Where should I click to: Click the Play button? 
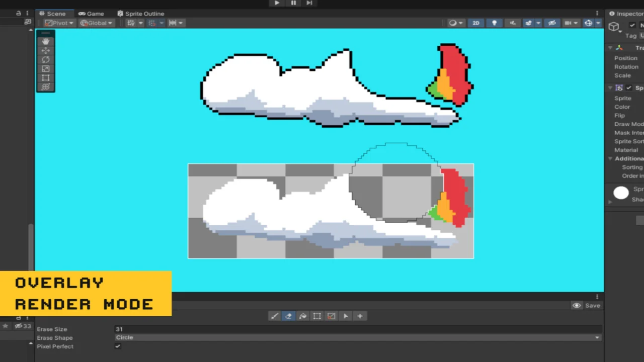point(277,3)
